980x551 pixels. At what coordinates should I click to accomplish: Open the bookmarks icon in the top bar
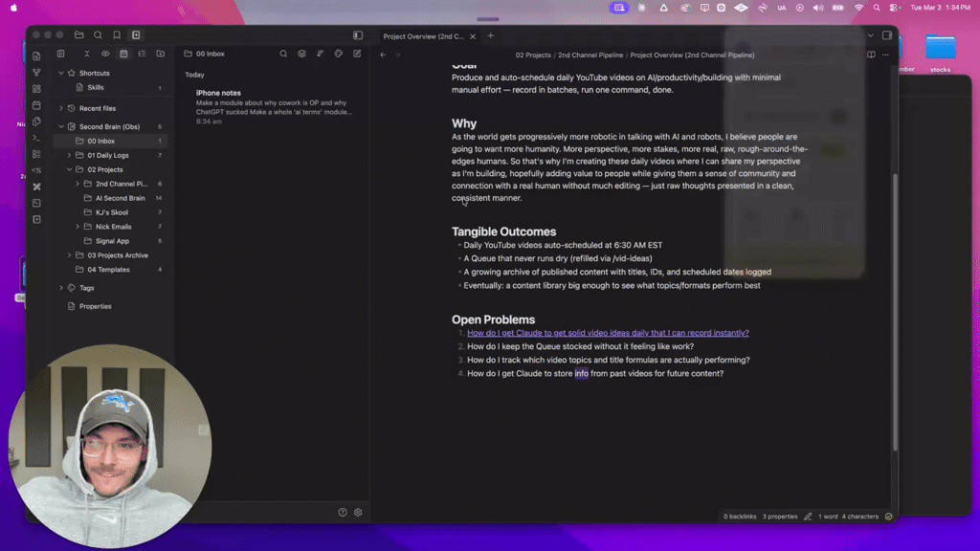pyautogui.click(x=117, y=35)
